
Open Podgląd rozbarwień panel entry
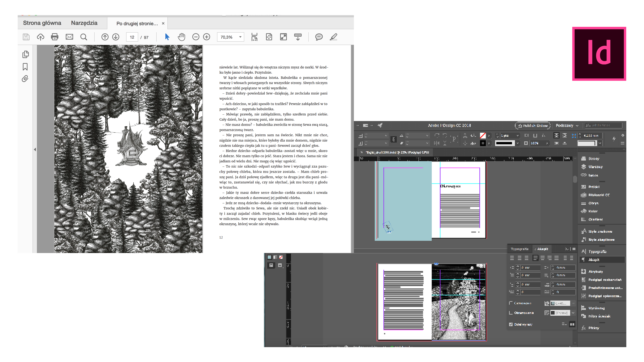coord(601,280)
